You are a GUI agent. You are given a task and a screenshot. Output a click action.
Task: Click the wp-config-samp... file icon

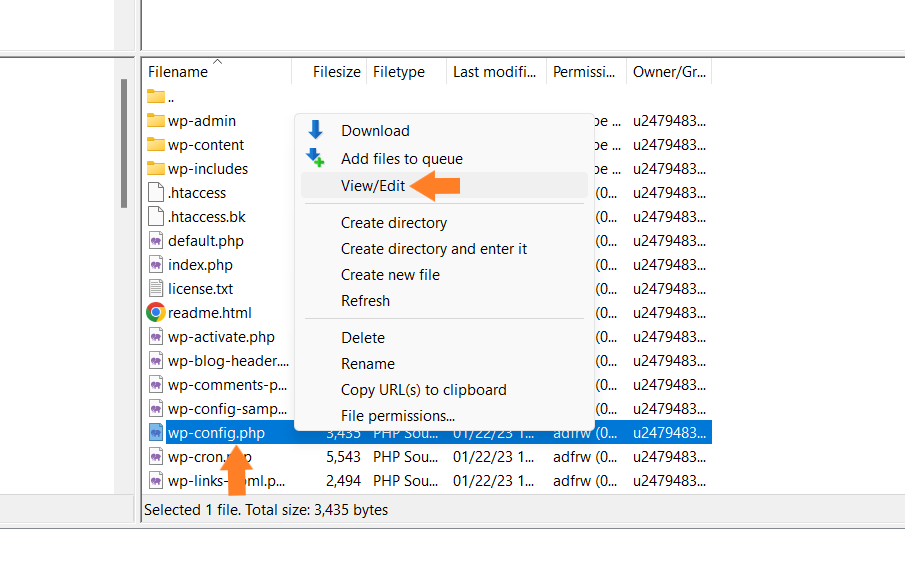[156, 409]
